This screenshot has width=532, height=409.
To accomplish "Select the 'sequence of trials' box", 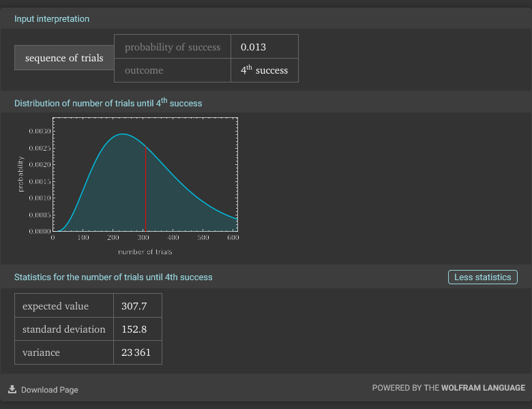I will pyautogui.click(x=64, y=58).
